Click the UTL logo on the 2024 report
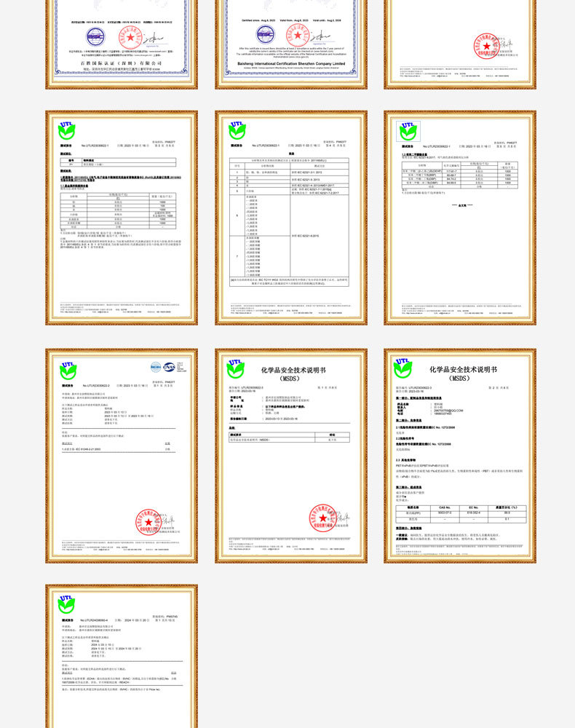The width and height of the screenshot is (575, 728). click(66, 604)
